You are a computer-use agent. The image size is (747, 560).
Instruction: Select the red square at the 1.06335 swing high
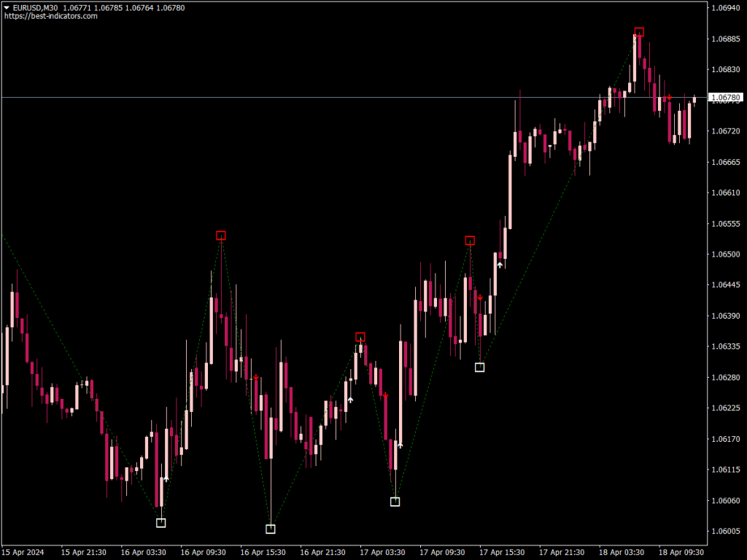360,337
